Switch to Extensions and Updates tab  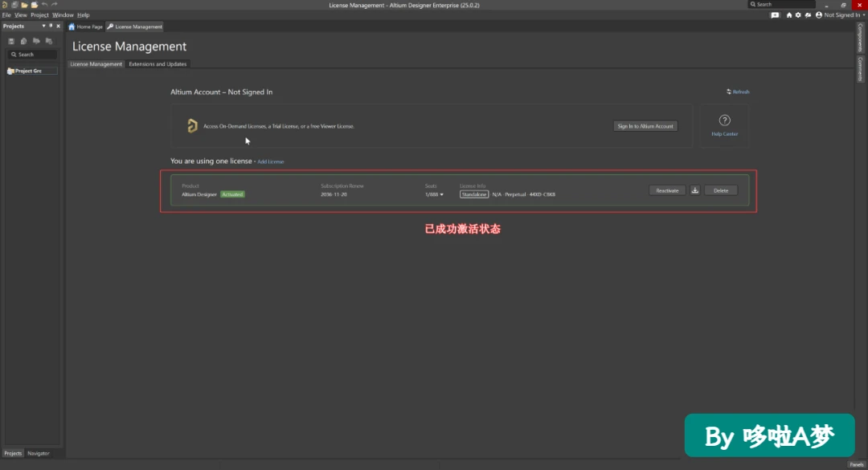tap(158, 64)
